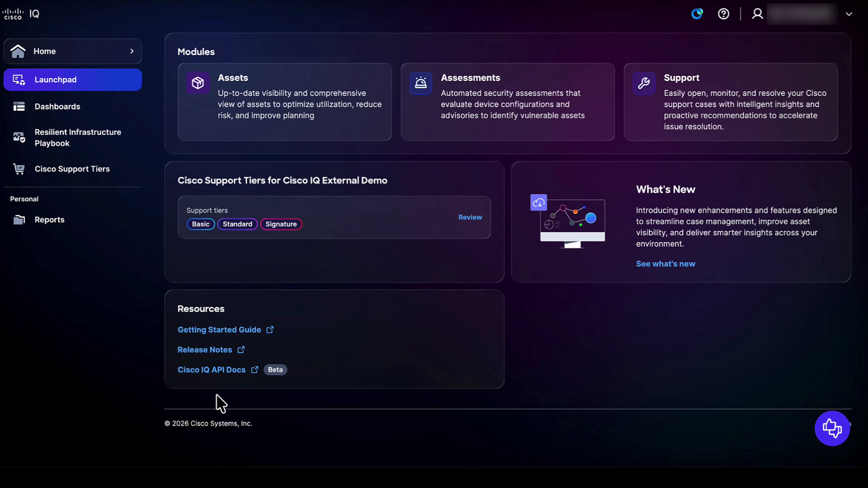868x488 pixels.
Task: Click the Cisco Support Tiers cart icon
Action: point(19,169)
